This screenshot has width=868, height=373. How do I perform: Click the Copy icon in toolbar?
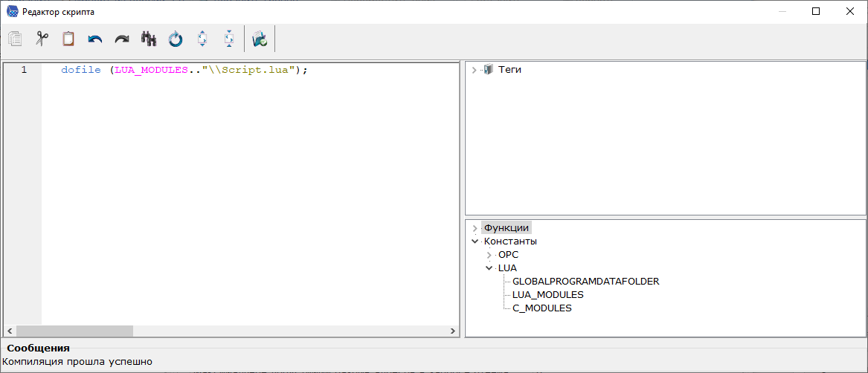pyautogui.click(x=15, y=39)
